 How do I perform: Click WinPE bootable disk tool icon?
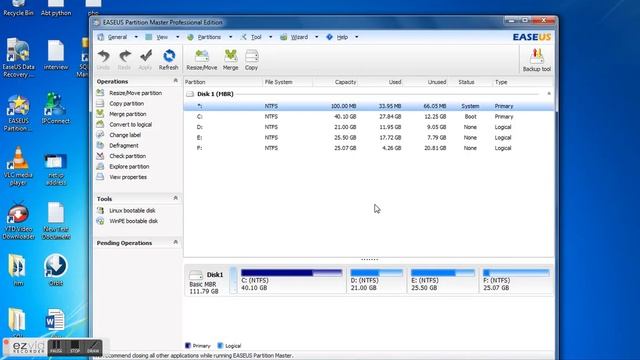point(100,221)
